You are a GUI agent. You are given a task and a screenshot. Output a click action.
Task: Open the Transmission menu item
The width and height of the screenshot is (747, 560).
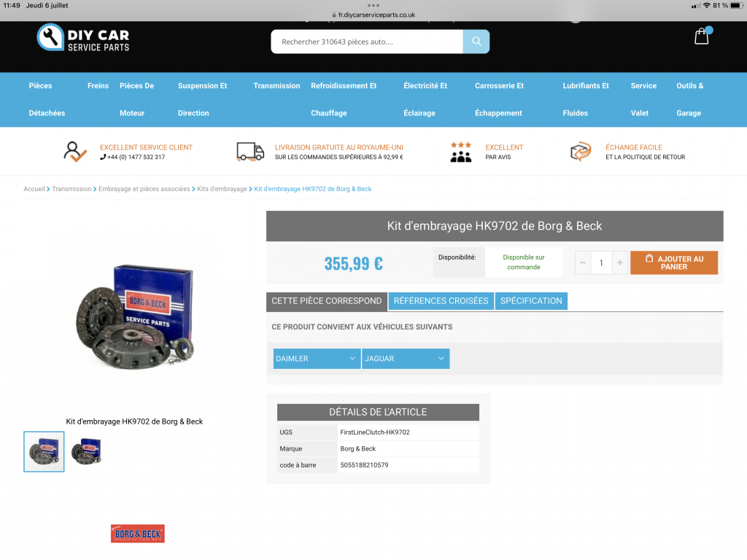(x=276, y=86)
